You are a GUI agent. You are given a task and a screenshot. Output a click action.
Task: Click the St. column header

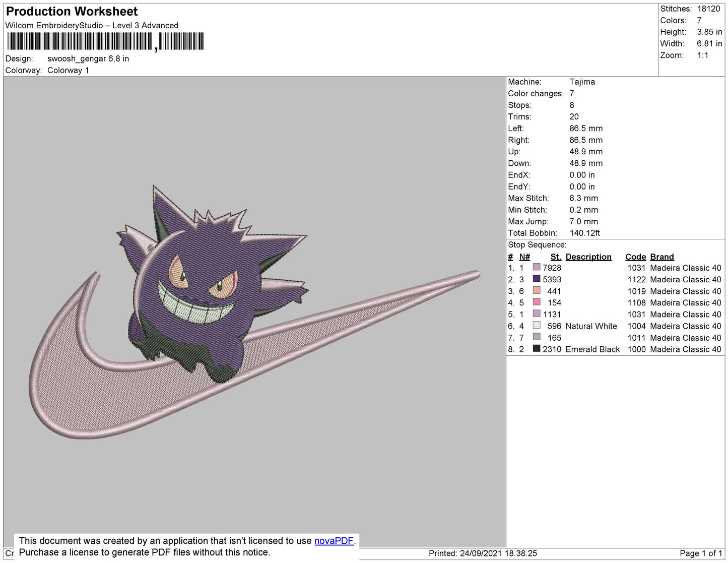[x=555, y=257]
